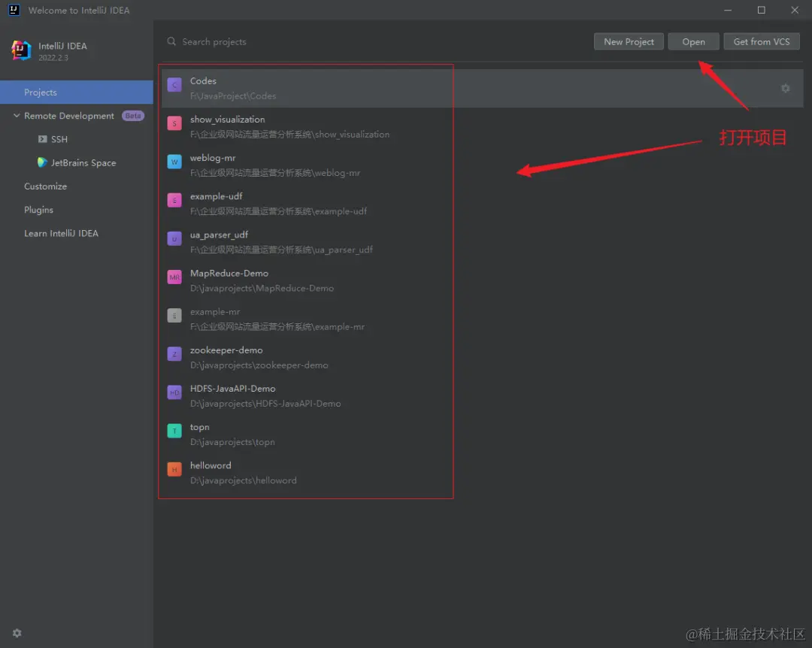
Task: Click the IntelliJ IDEA logo in sidebar
Action: click(x=21, y=51)
